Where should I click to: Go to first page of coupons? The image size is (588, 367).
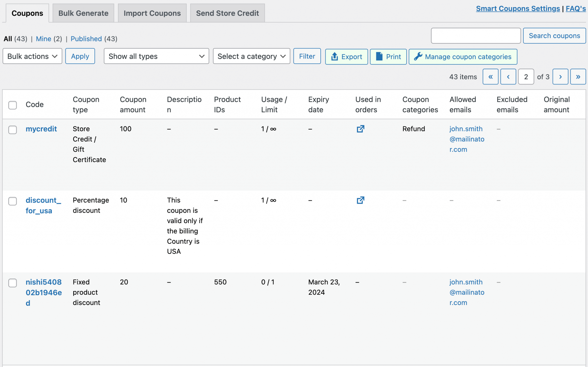(490, 77)
